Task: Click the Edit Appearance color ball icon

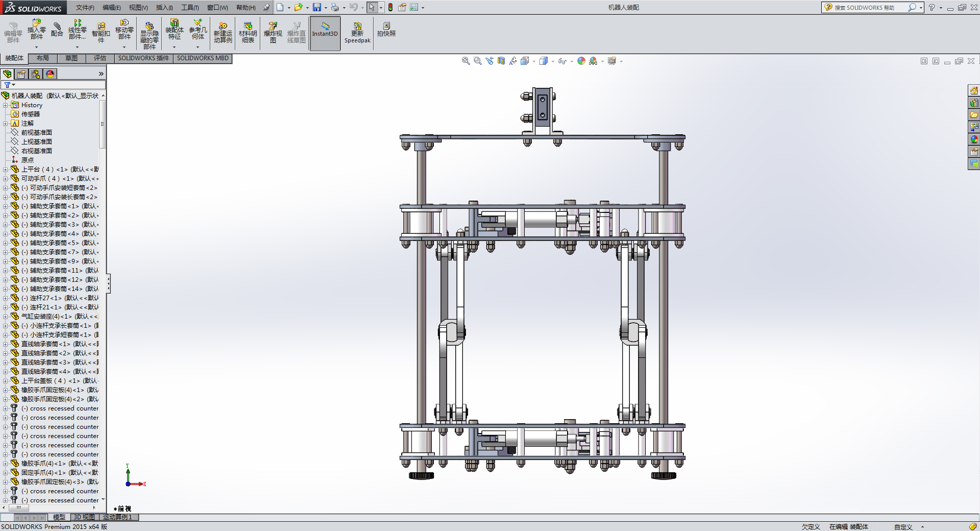Action: [581, 61]
